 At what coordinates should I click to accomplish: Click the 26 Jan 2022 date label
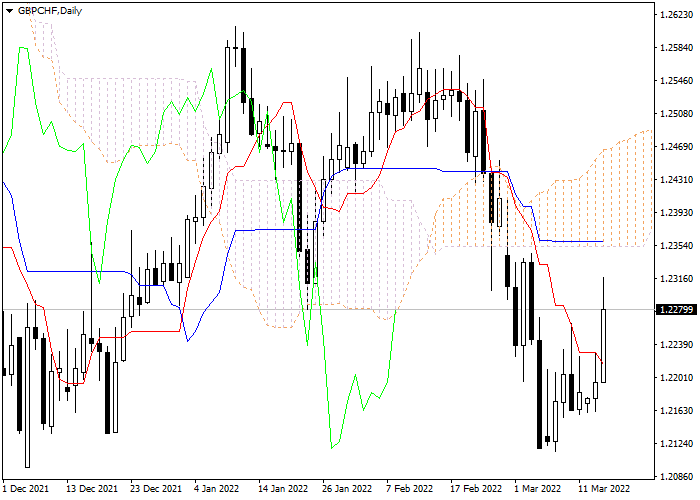coord(347,489)
